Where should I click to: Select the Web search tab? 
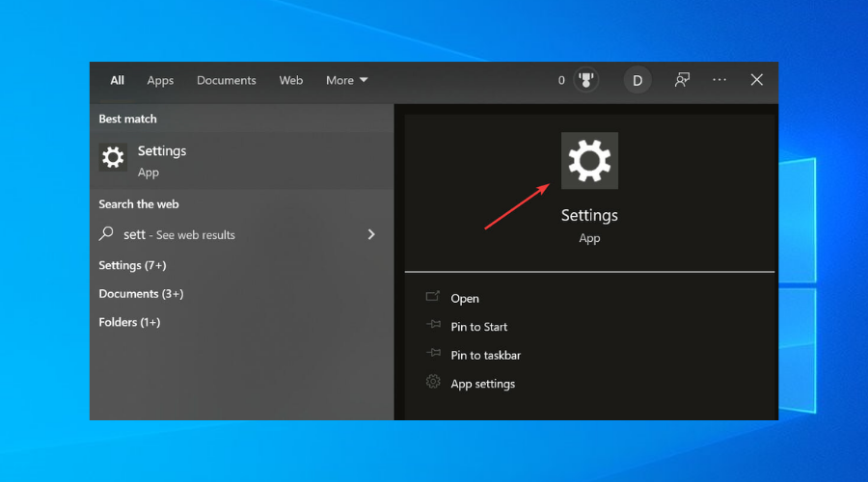click(x=291, y=81)
